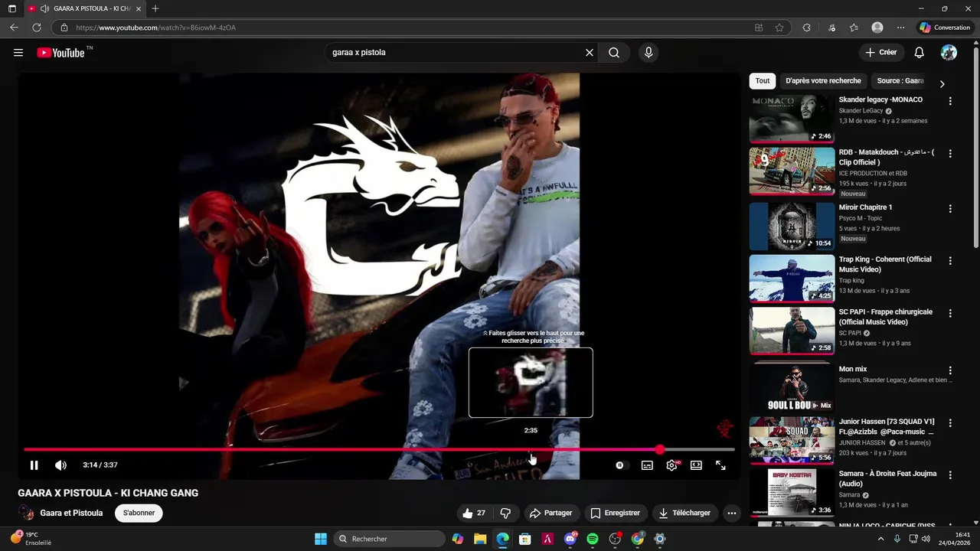980x551 pixels.
Task: Open the YouTube hamburger guide menu
Action: click(18, 53)
